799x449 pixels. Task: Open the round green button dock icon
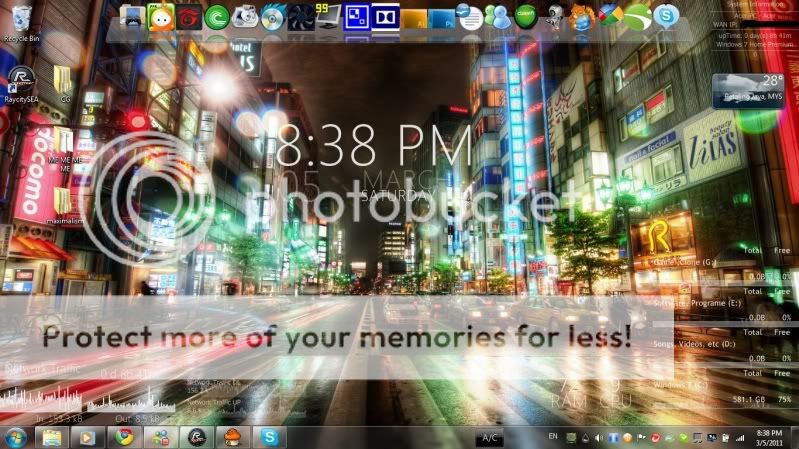pos(525,17)
